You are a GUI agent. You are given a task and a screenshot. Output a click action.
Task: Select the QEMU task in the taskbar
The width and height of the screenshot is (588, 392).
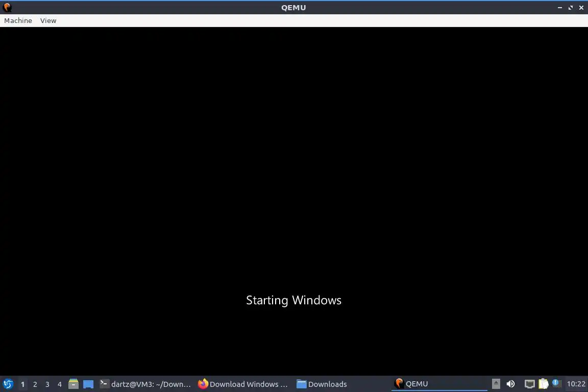click(439, 384)
